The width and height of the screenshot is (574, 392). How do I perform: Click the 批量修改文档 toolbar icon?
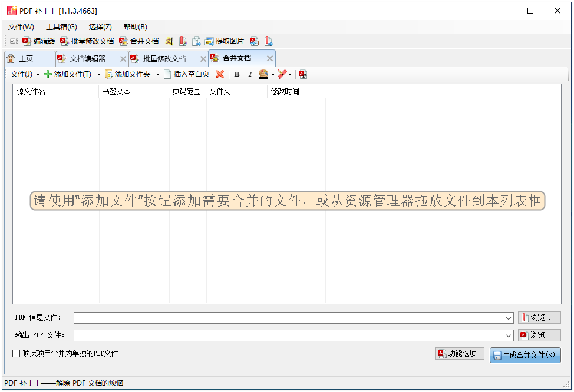[88, 41]
